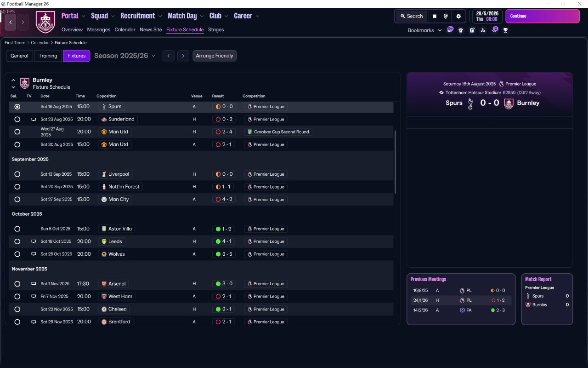Select the Brentford fixture radio button
The image size is (588, 368).
(17, 322)
